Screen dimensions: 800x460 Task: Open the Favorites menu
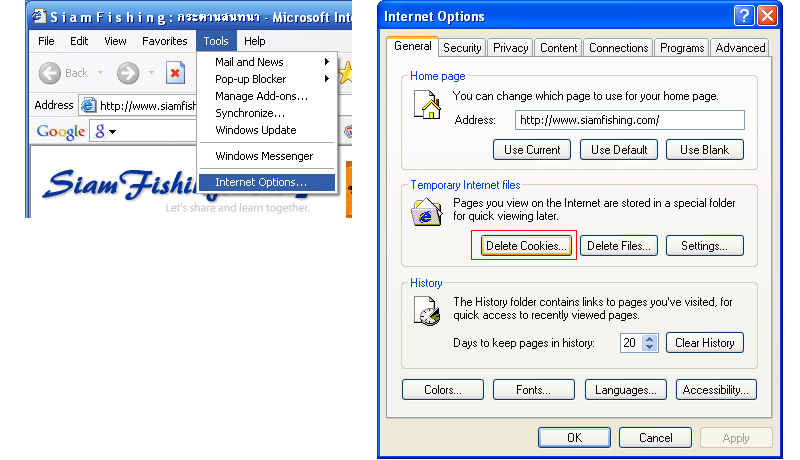point(164,41)
